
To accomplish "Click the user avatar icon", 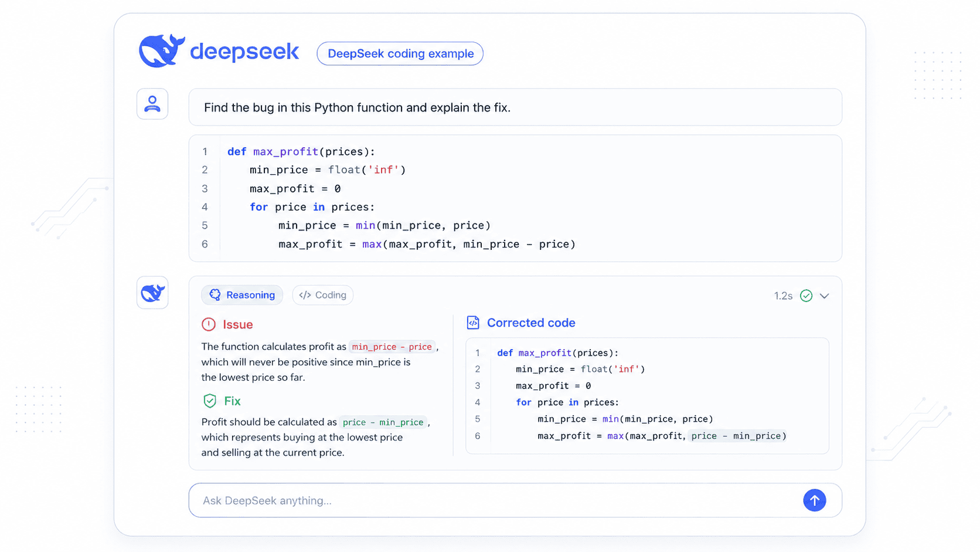I will (152, 104).
